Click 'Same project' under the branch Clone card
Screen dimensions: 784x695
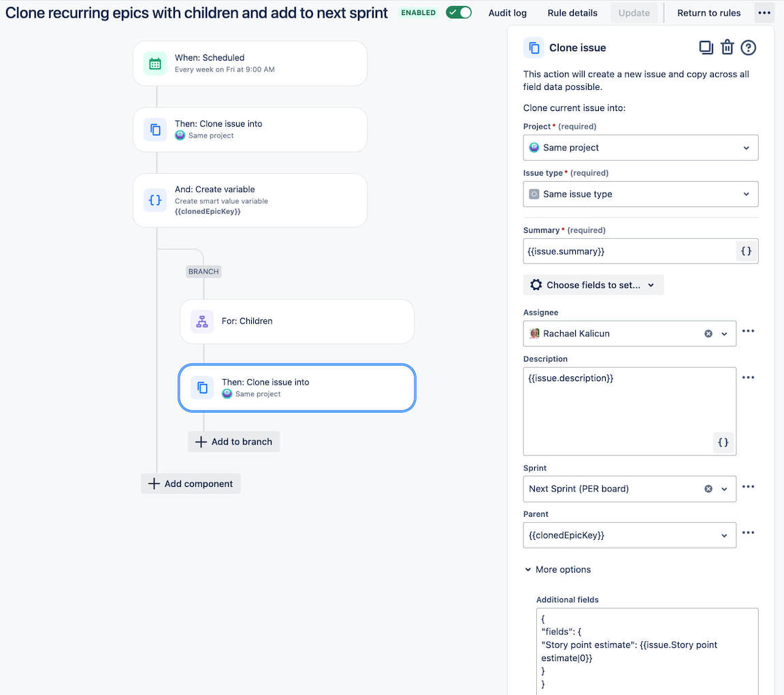(x=257, y=394)
